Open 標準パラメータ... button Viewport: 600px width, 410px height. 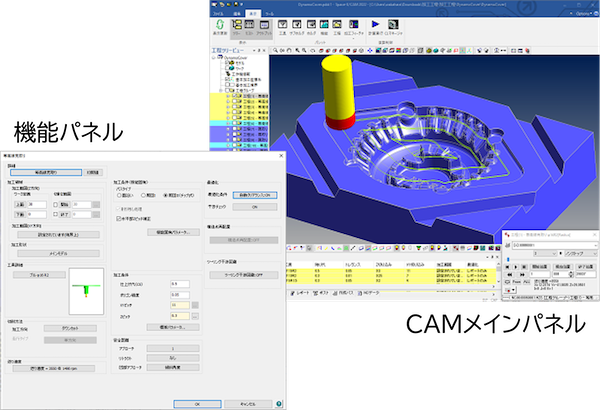tap(173, 327)
